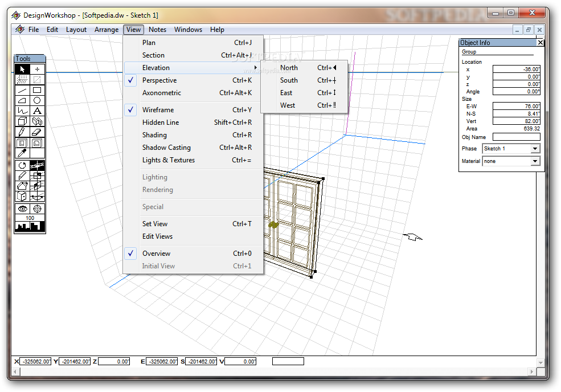Select the Line drawing tool
Screen dimensions: 561x392
(22, 90)
